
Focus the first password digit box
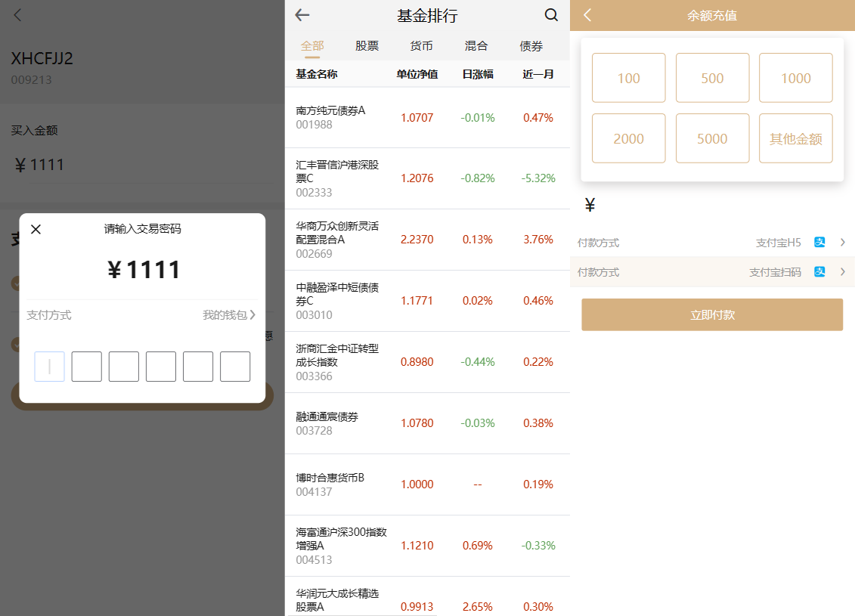tap(49, 367)
